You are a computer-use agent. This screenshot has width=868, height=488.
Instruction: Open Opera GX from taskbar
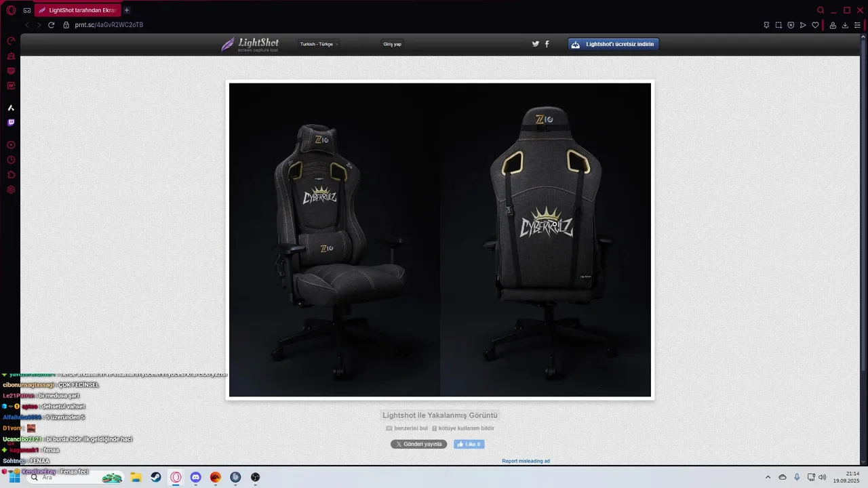click(176, 477)
